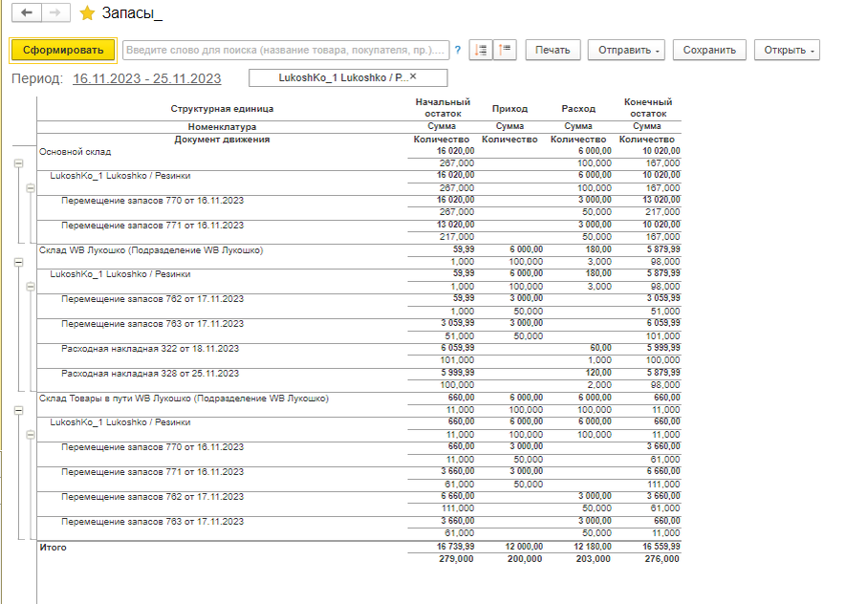
Task: Click the Приход column header
Action: [510, 109]
